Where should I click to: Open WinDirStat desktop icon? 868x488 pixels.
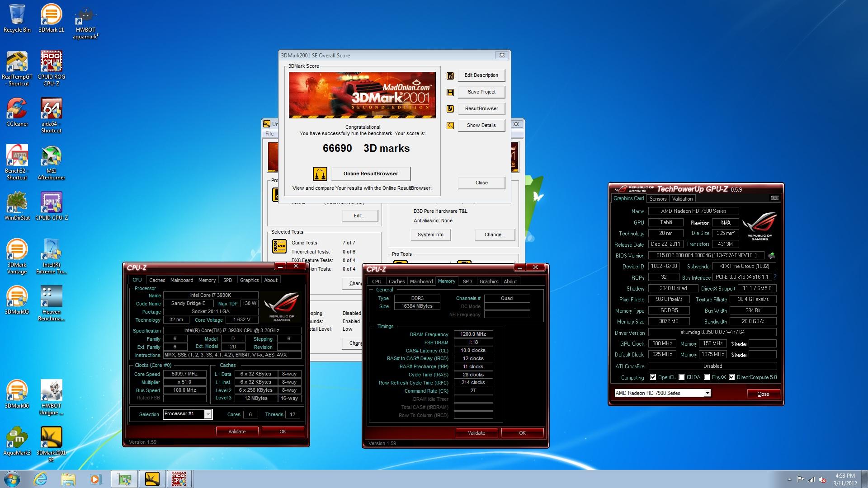[x=17, y=206]
